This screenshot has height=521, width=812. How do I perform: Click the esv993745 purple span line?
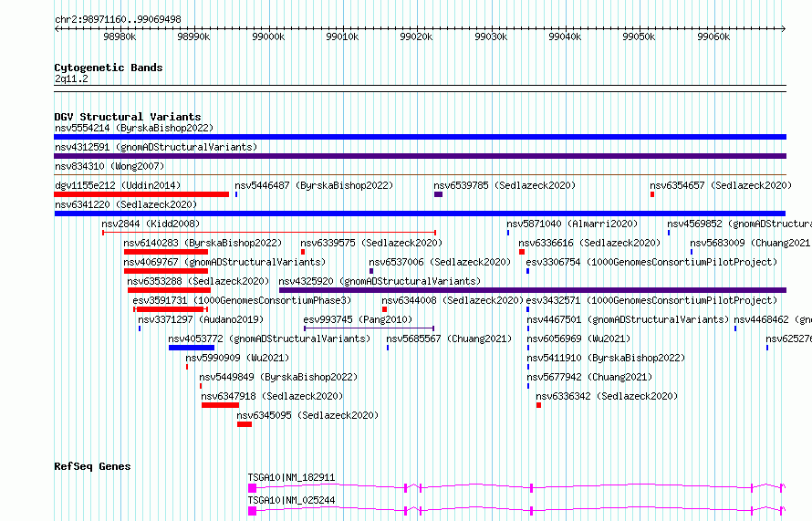click(369, 328)
